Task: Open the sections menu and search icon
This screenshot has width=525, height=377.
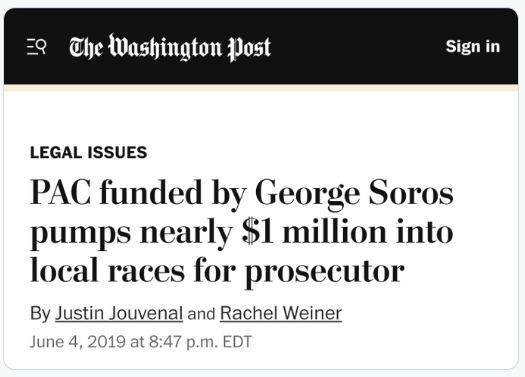Action: click(36, 47)
